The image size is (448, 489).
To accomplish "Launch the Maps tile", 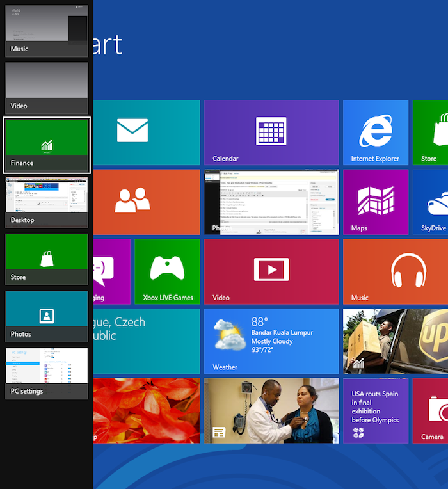I will point(375,202).
